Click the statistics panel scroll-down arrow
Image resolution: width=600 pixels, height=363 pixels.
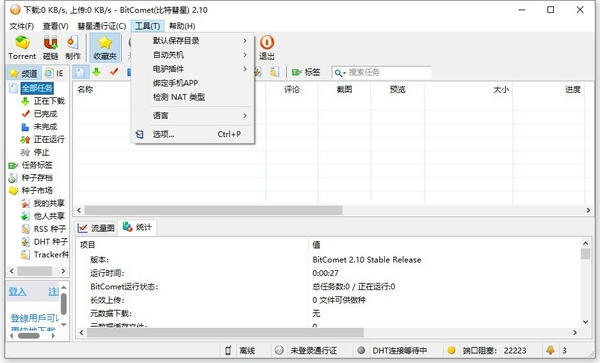point(585,322)
